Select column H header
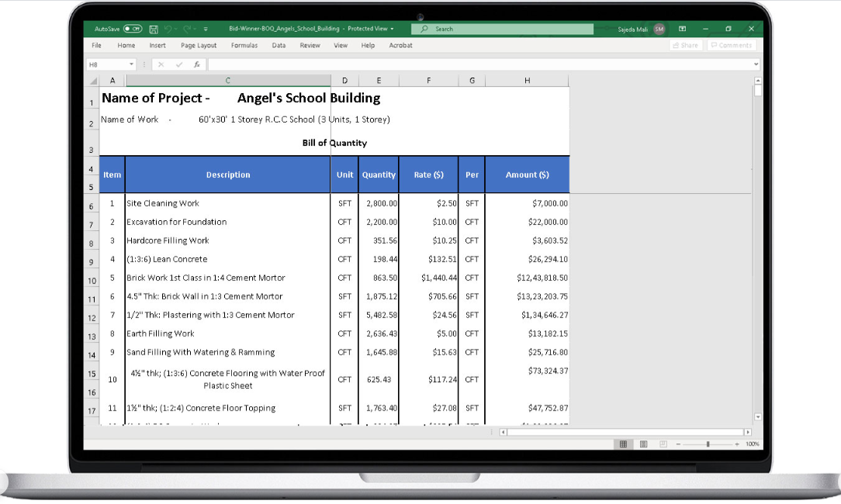841x504 pixels. [528, 81]
